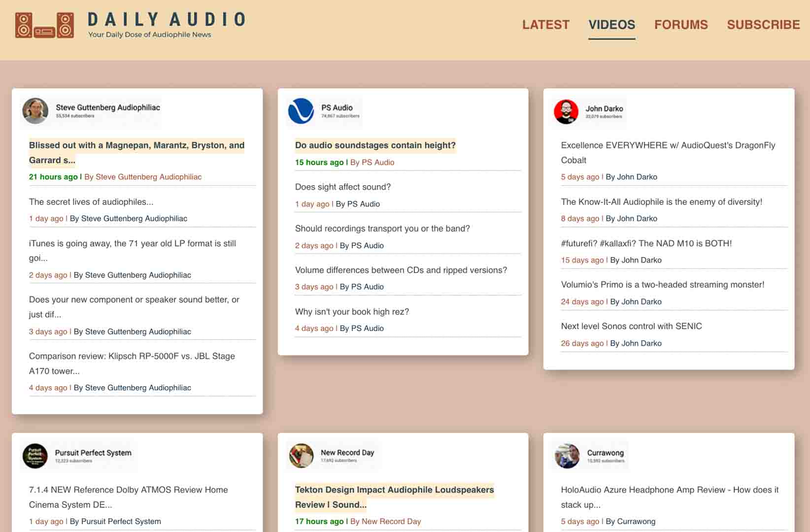
Task: Open the Dolby ATMOS Home Cinema review
Action: point(129,497)
